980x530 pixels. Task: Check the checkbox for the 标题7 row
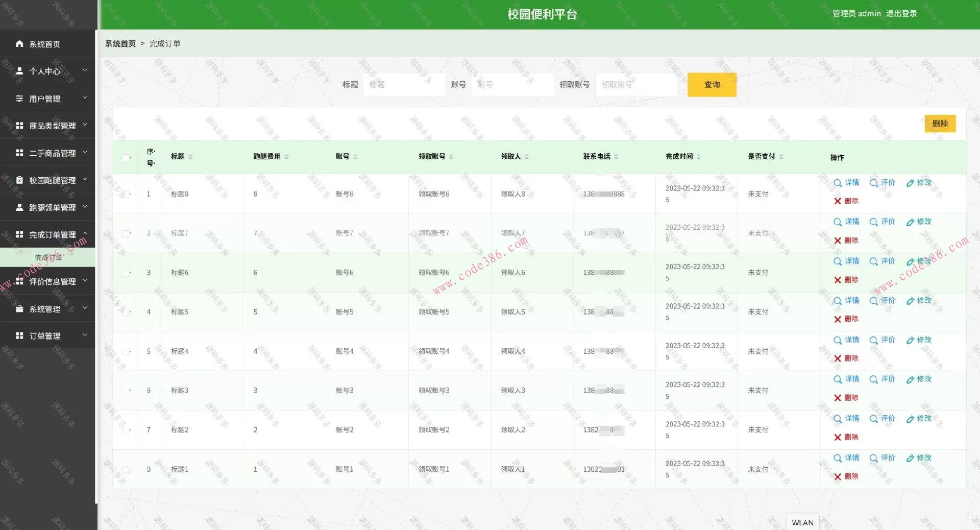(126, 233)
